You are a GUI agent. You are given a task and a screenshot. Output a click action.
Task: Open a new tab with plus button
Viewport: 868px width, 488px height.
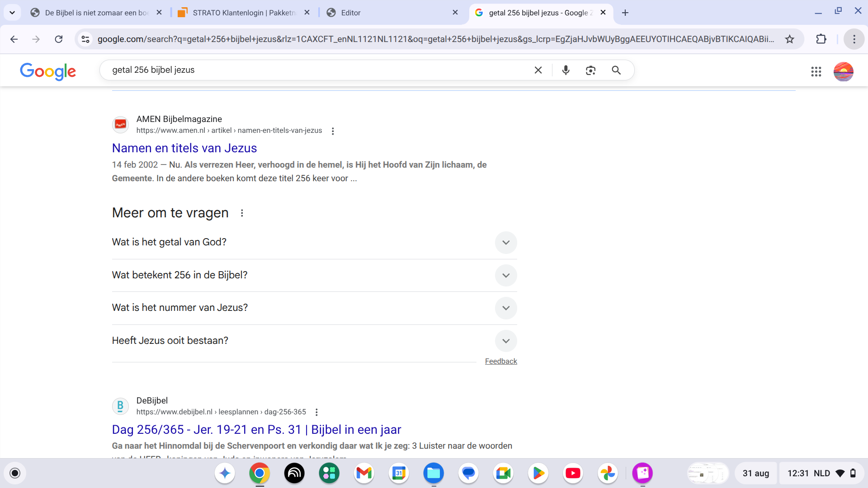625,13
